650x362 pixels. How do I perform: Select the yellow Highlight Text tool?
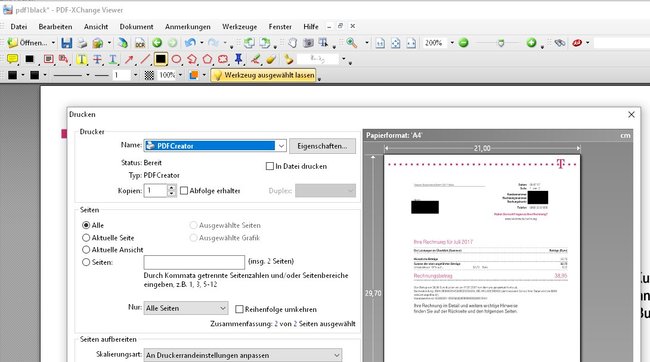click(81, 59)
